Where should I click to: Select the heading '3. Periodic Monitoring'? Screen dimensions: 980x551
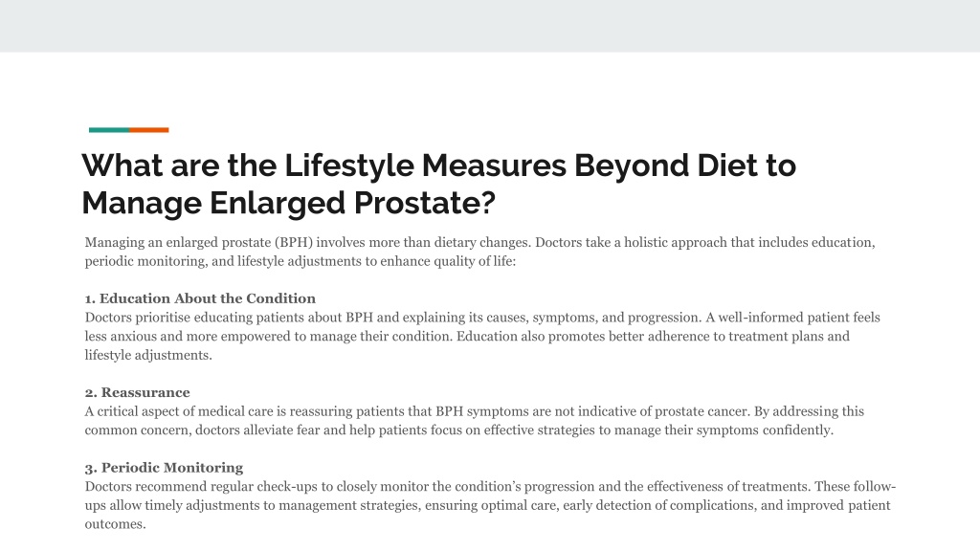[164, 467]
